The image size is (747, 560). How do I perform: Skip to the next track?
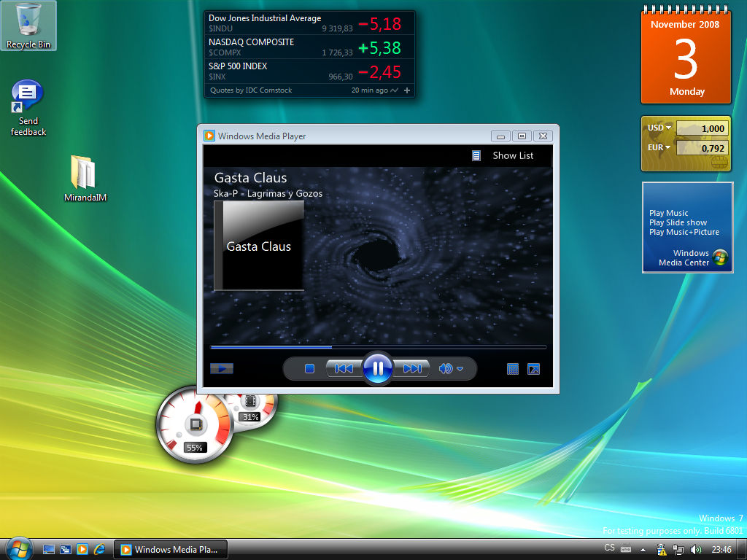411,368
